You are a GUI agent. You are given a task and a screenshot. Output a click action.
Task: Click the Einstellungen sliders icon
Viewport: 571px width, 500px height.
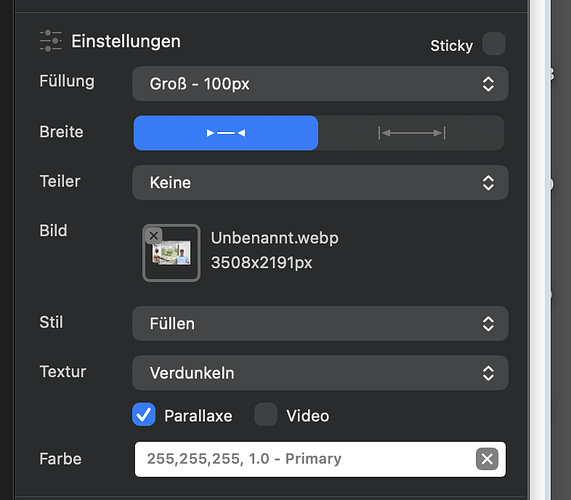click(51, 41)
